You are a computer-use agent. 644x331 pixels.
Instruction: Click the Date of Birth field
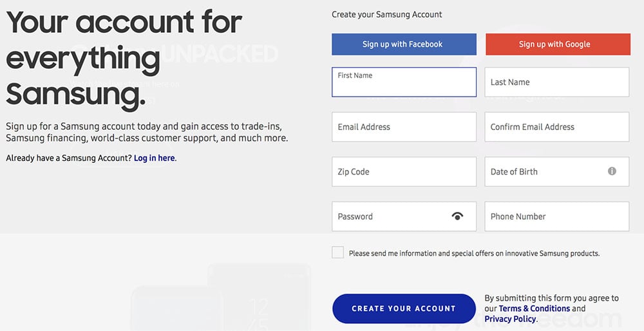(x=557, y=172)
